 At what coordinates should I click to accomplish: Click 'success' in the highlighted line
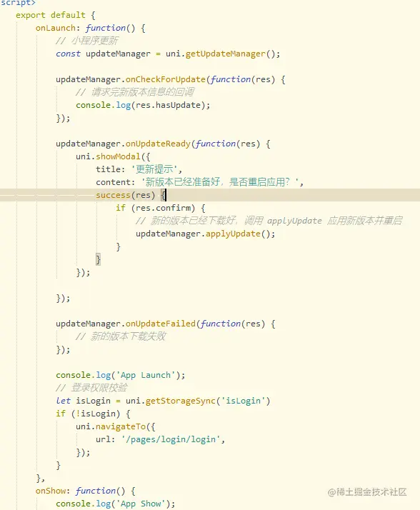[x=113, y=195]
